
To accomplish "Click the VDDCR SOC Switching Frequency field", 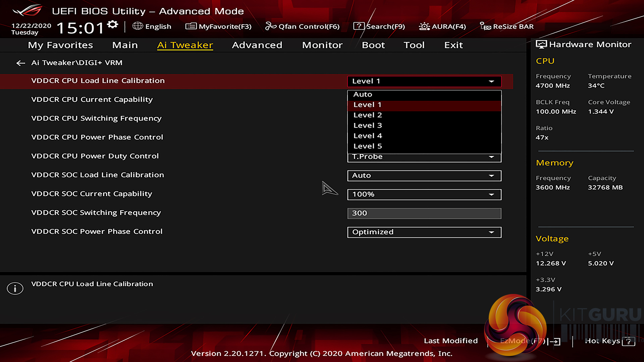I will click(424, 213).
